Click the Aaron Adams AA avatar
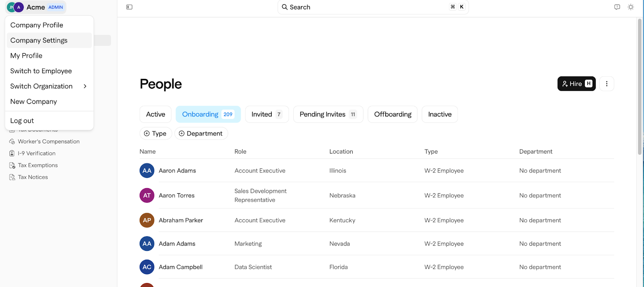644x287 pixels. click(147, 170)
